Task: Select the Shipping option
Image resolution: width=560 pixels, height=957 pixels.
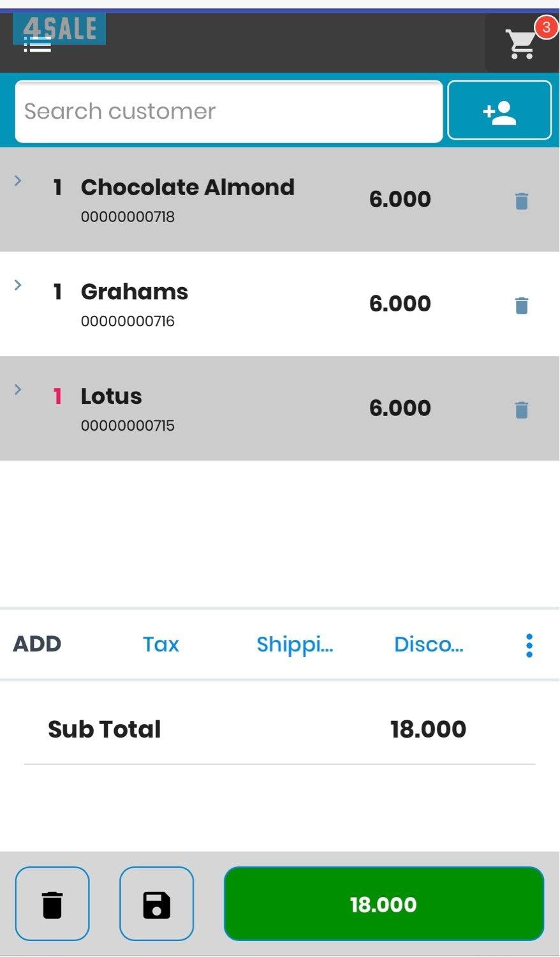Action: coord(295,644)
